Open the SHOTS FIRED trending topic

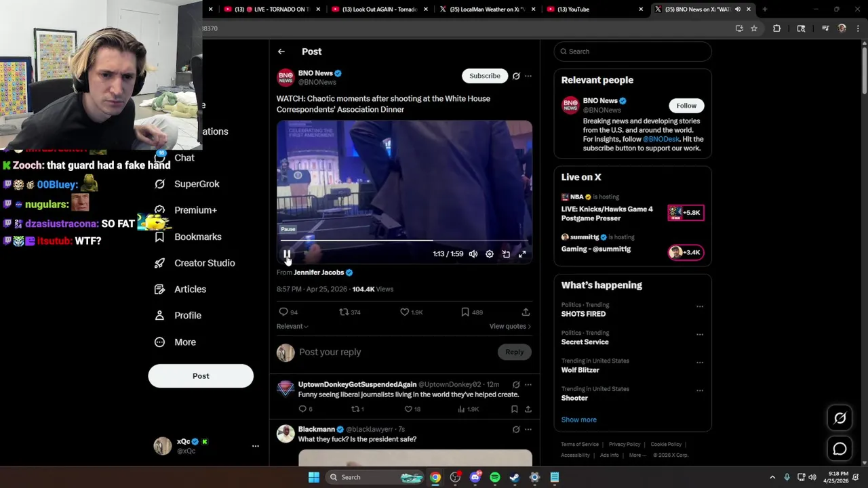pyautogui.click(x=583, y=314)
